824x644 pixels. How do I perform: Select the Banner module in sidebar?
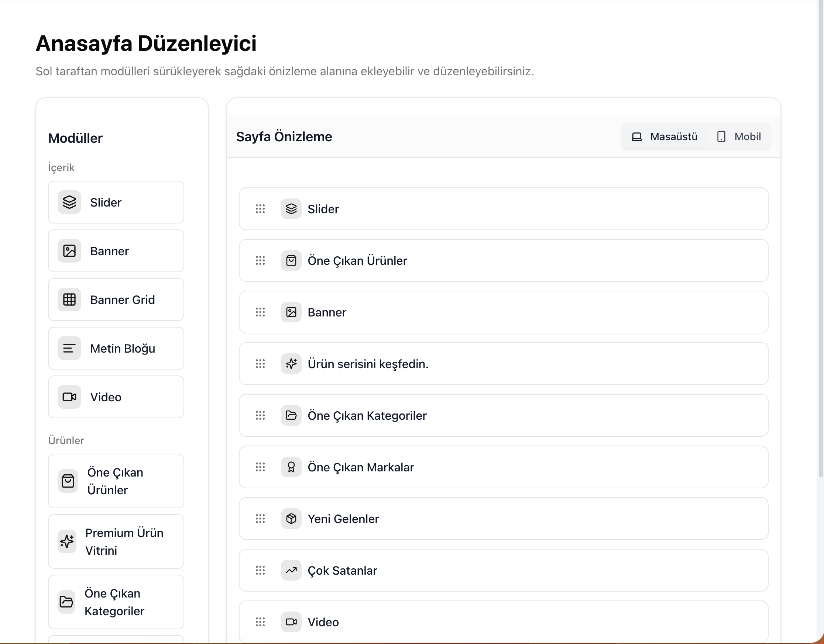(x=116, y=251)
